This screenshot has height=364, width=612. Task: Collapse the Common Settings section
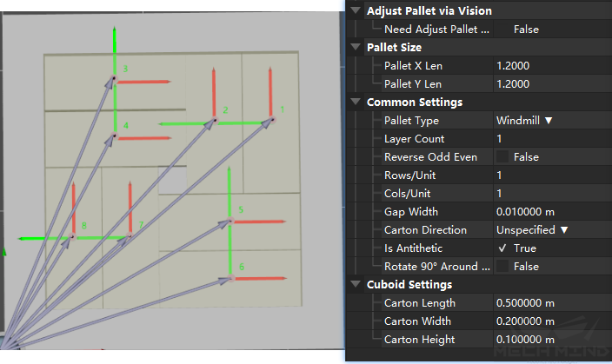(x=356, y=102)
